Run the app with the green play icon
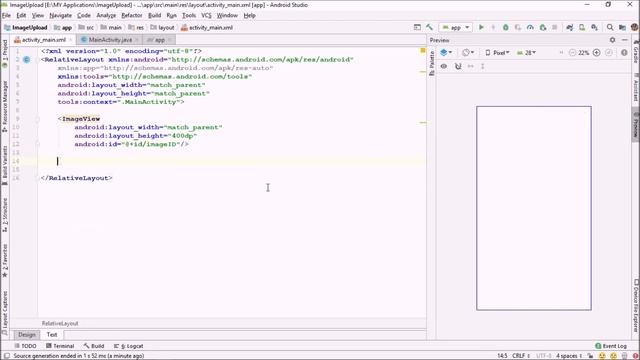This screenshot has height=360, width=640. tap(481, 27)
